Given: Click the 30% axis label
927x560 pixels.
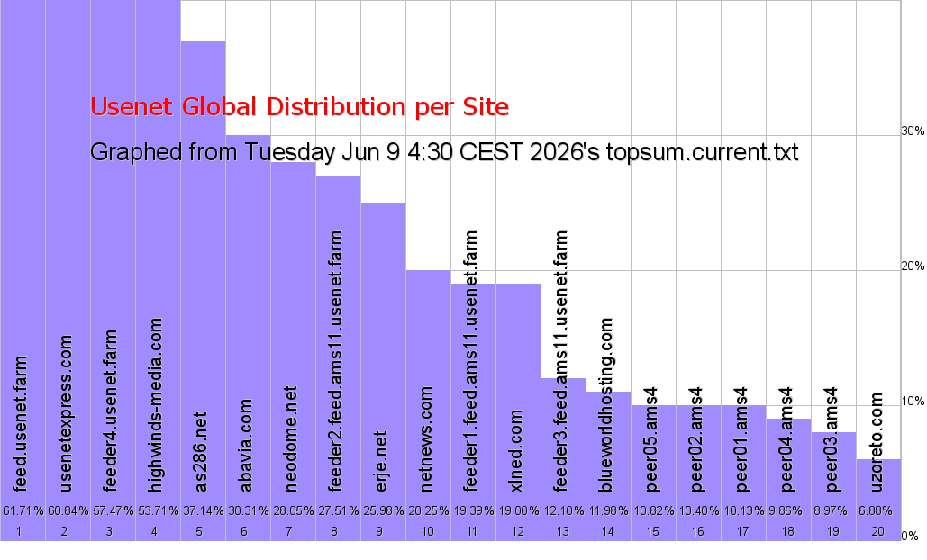Looking at the screenshot, I should [x=913, y=131].
